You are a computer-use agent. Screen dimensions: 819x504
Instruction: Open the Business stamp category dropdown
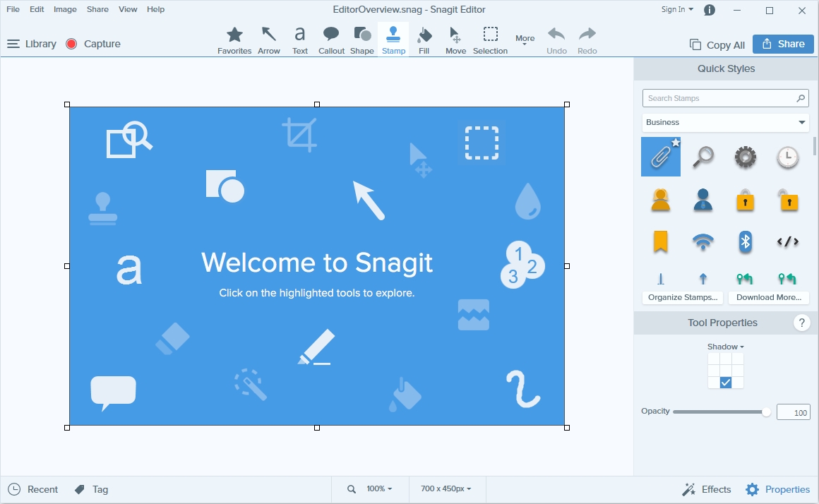pyautogui.click(x=725, y=122)
